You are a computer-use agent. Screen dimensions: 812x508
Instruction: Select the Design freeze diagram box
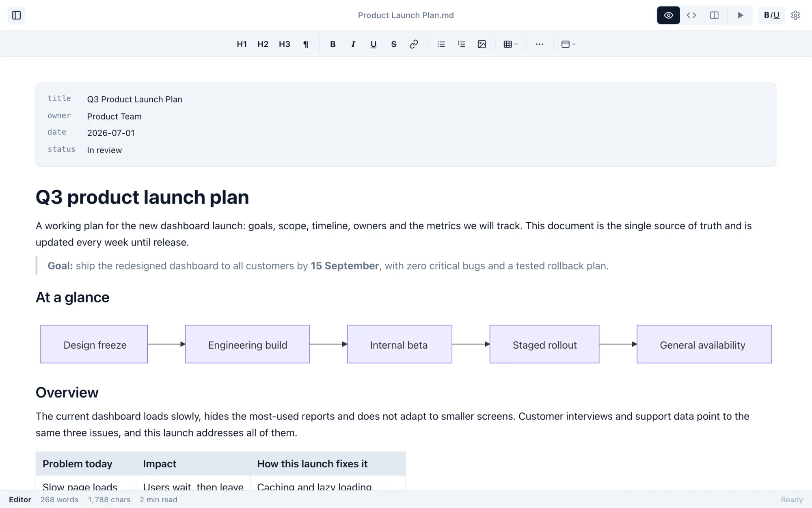(x=94, y=344)
